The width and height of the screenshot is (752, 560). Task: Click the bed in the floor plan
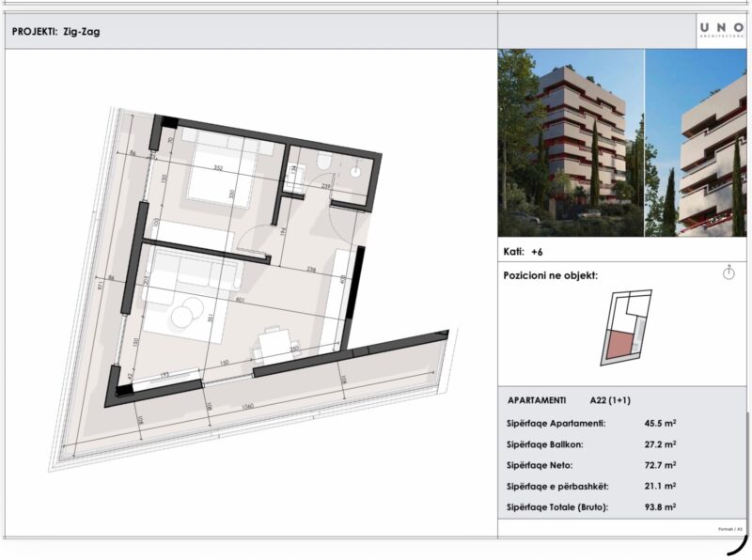[221, 169]
